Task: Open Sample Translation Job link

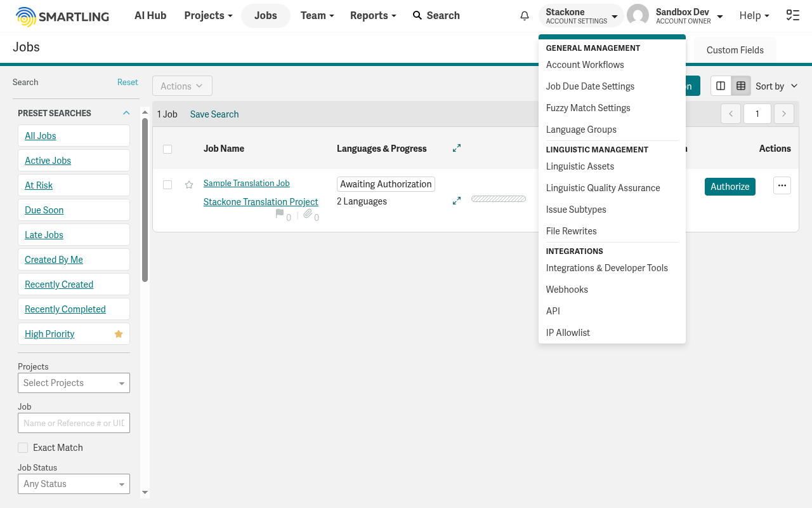Action: tap(246, 183)
